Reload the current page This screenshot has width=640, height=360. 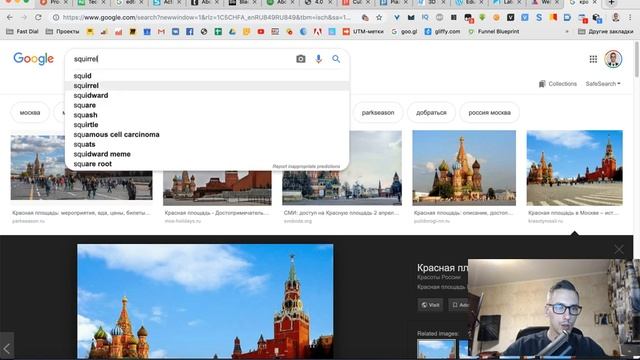tap(38, 18)
